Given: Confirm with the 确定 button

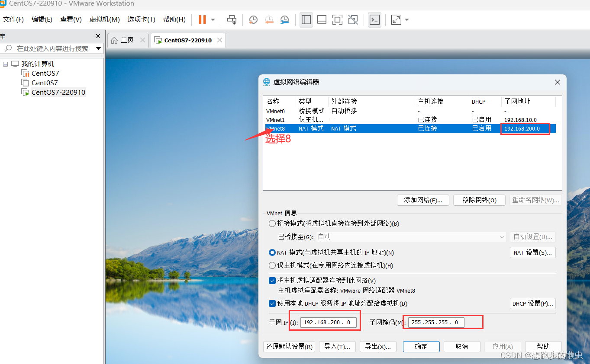Looking at the screenshot, I should tap(421, 347).
